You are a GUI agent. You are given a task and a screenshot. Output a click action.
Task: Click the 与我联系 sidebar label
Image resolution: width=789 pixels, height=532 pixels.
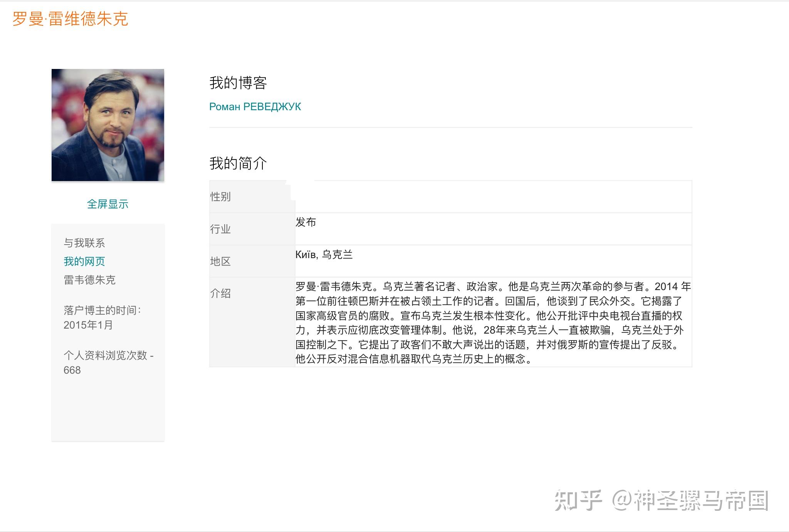(84, 243)
